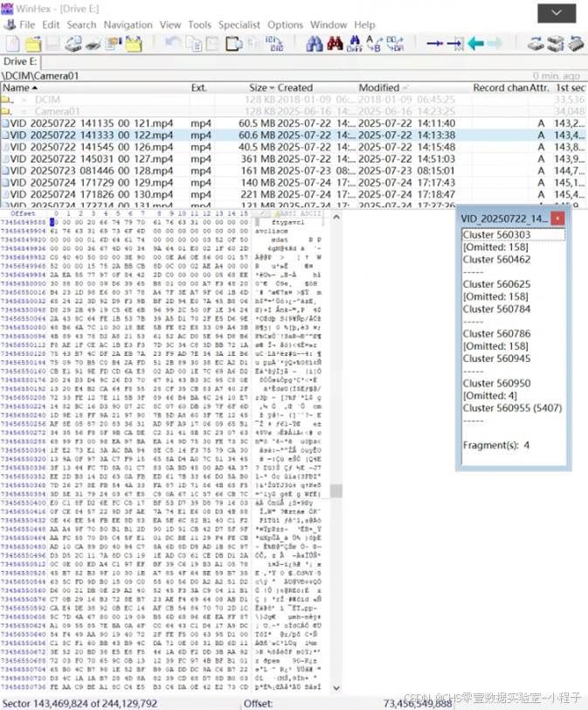
Task: Click the Record chan column header
Action: [501, 87]
